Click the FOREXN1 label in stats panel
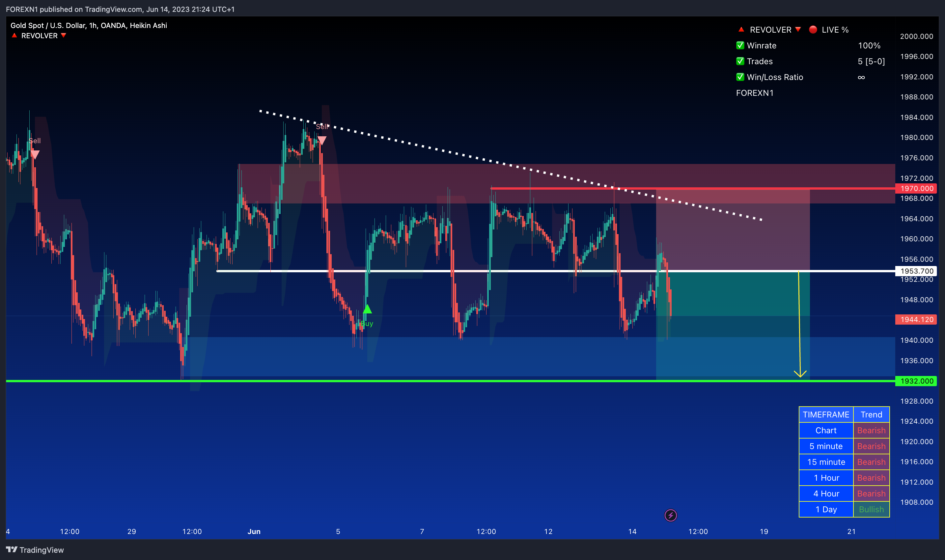This screenshot has width=945, height=560. (755, 93)
